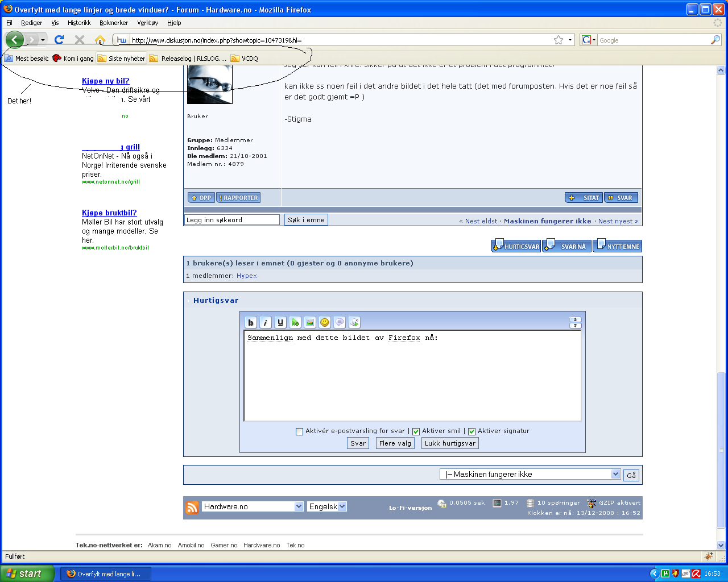Expand hidden system tray icons
This screenshot has height=582, width=728.
click(x=655, y=573)
